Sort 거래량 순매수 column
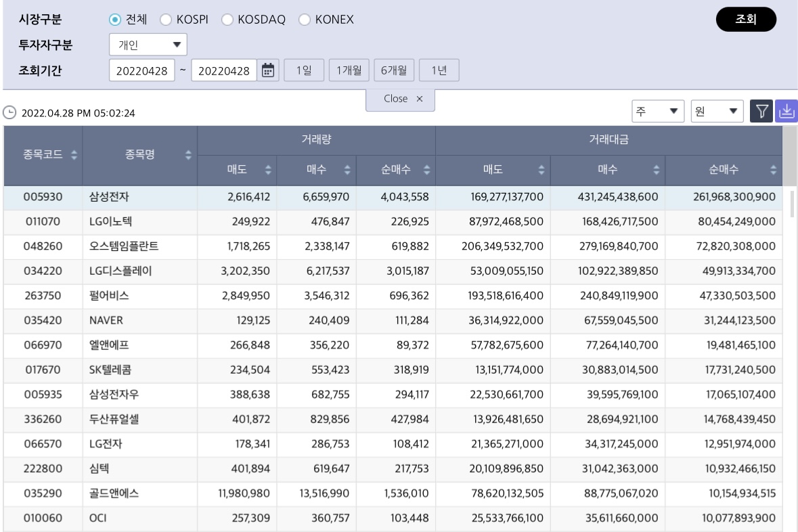The image size is (798, 532). [x=426, y=171]
